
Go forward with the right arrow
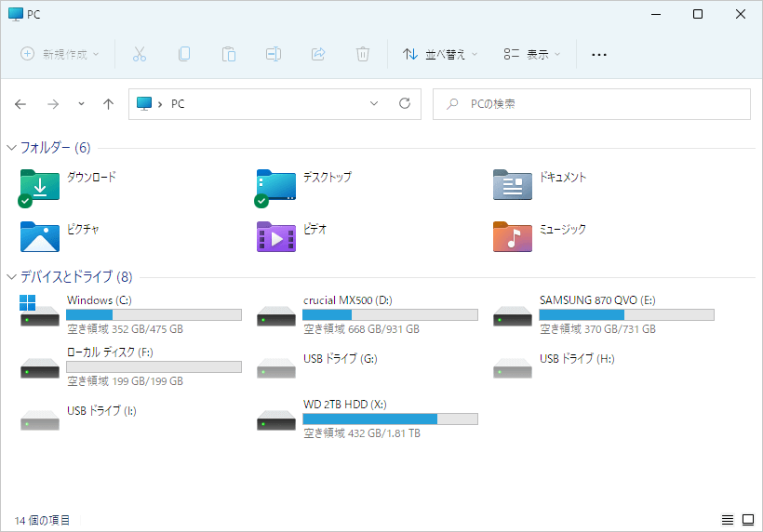53,104
